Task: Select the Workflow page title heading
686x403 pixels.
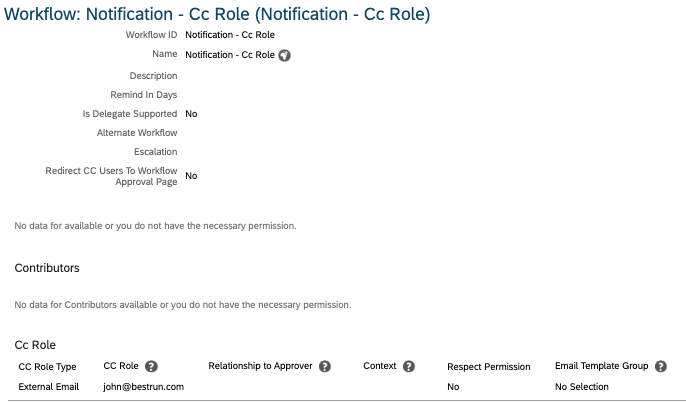Action: pyautogui.click(x=217, y=14)
